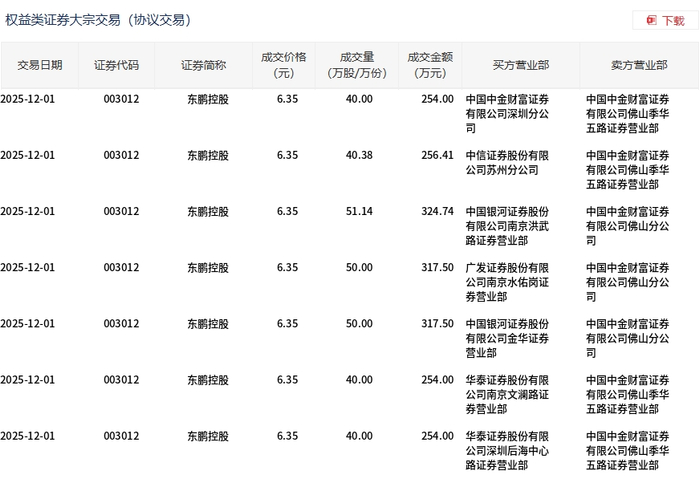Screen dimensions: 700x483
Task: Click amount 254.00 in the 南京文澜路 row
Action: tap(438, 380)
